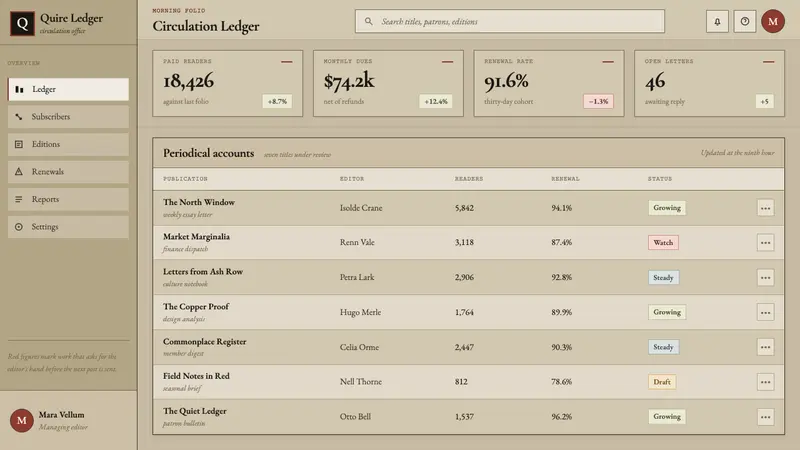Image resolution: width=800 pixels, height=450 pixels.
Task: Open actions menu for The North Window
Action: (765, 208)
